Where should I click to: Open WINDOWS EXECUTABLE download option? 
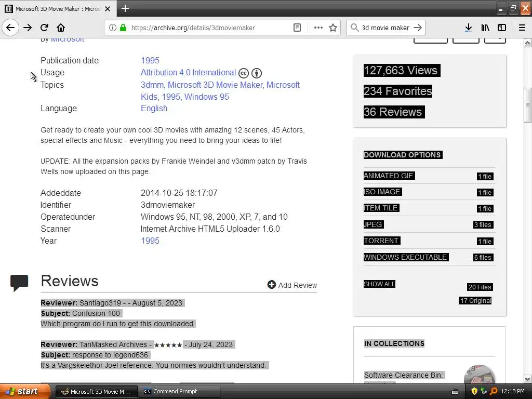406,257
